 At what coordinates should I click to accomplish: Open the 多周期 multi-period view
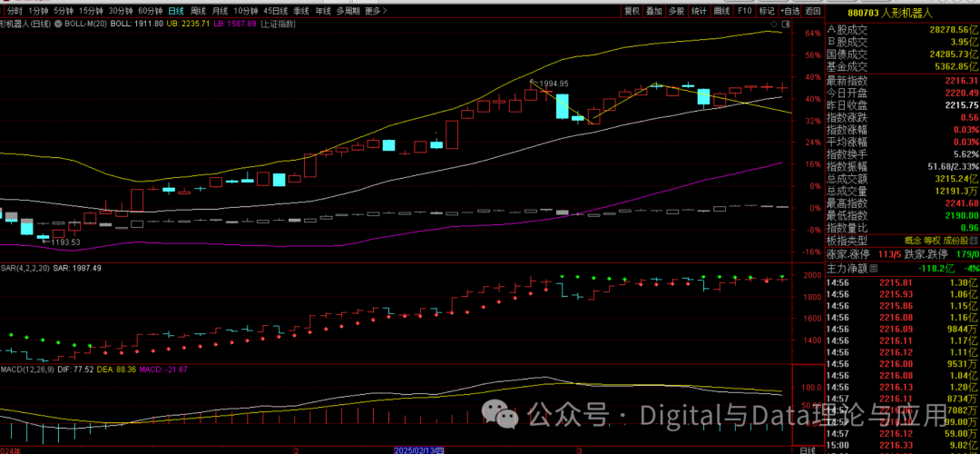tap(348, 11)
